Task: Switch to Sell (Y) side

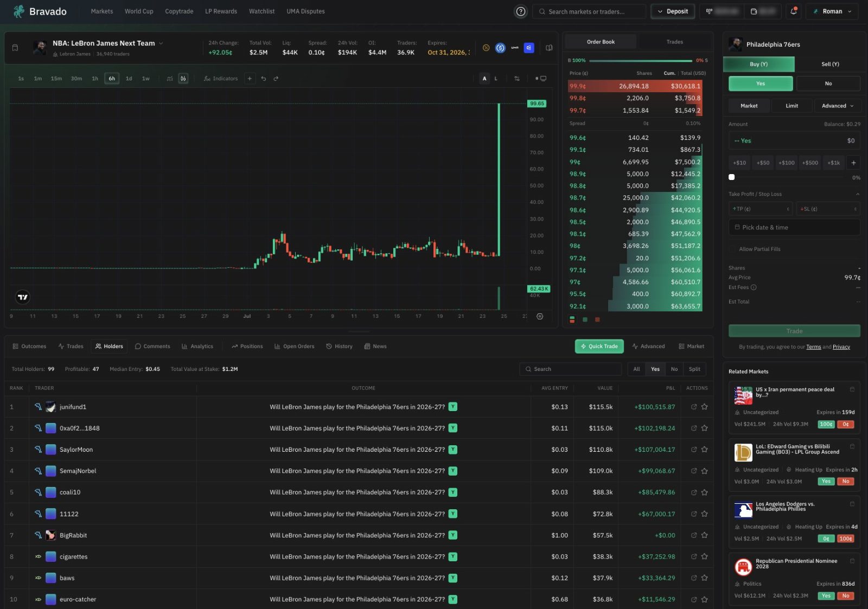Action: click(830, 64)
